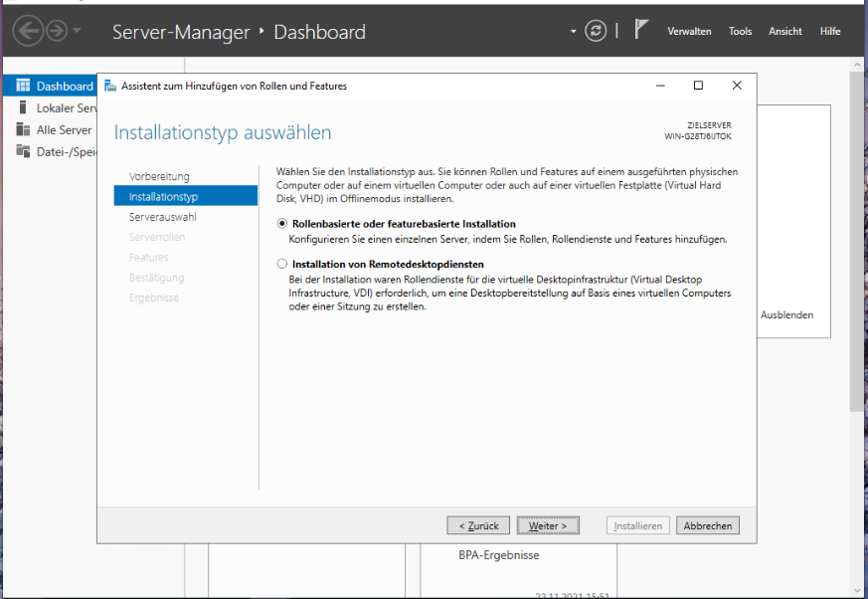The image size is (868, 599).
Task: Click the Lokaler Server sidebar icon
Action: coord(23,108)
